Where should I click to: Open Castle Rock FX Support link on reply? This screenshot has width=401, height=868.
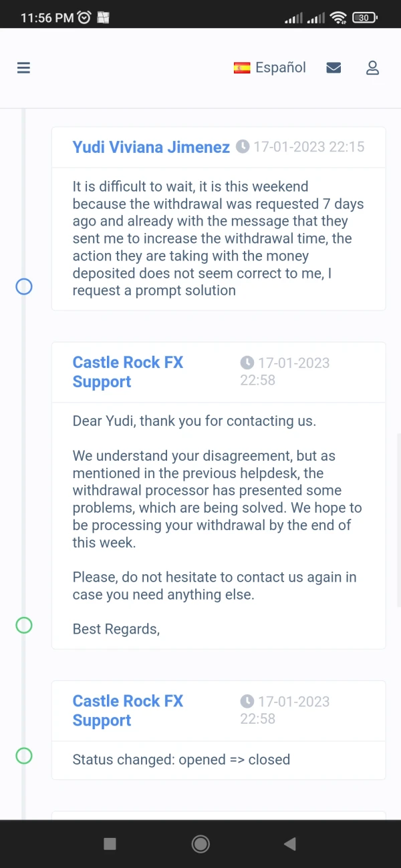[x=128, y=372]
